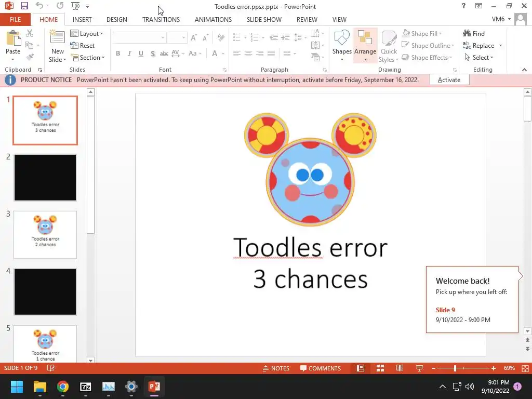This screenshot has height=399, width=532.
Task: Click the Reset slide button
Action: pos(83,46)
